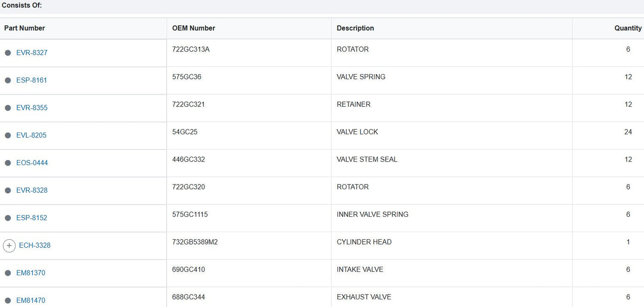
Task: Open the ECH-3328 part link
Action: (35, 245)
